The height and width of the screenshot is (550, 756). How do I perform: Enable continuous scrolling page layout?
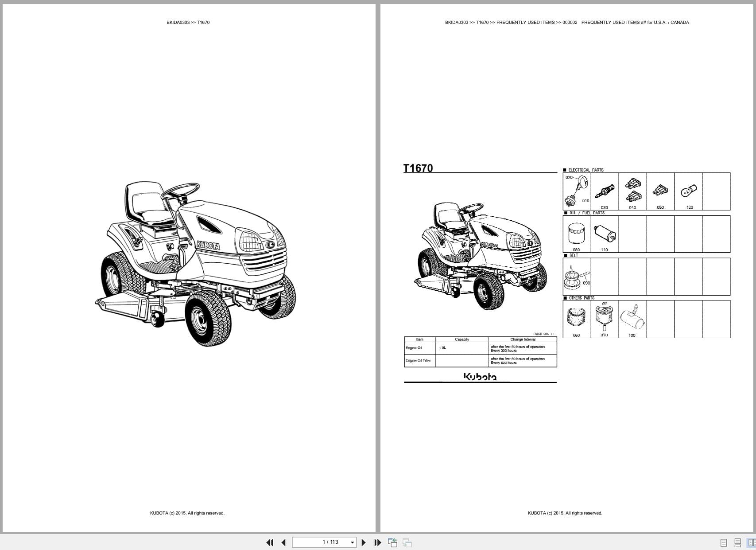[738, 542]
